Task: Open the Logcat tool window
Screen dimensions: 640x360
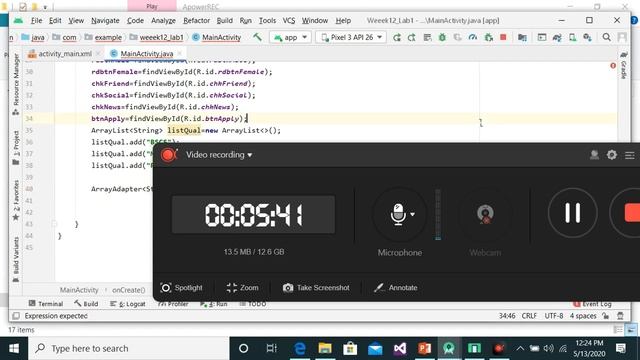Action: coord(128,304)
